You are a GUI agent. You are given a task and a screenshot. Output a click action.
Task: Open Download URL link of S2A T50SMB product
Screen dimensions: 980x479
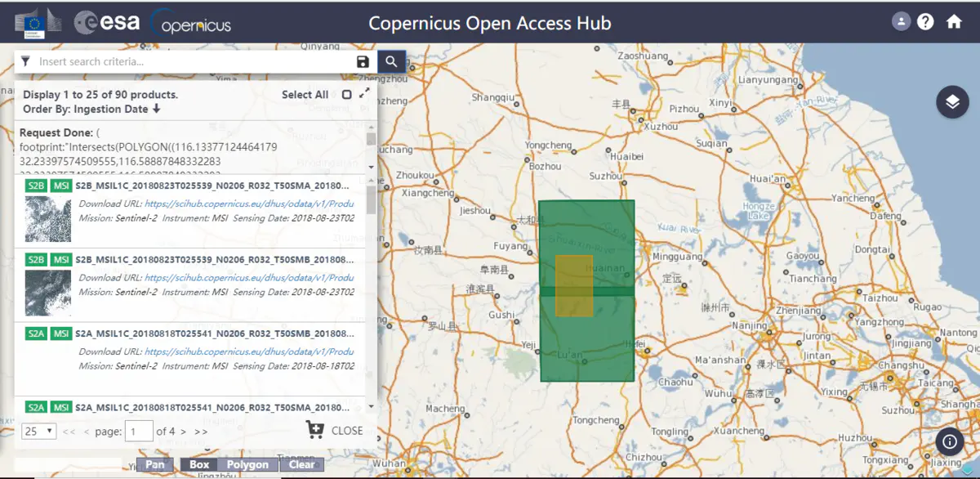[x=249, y=351]
